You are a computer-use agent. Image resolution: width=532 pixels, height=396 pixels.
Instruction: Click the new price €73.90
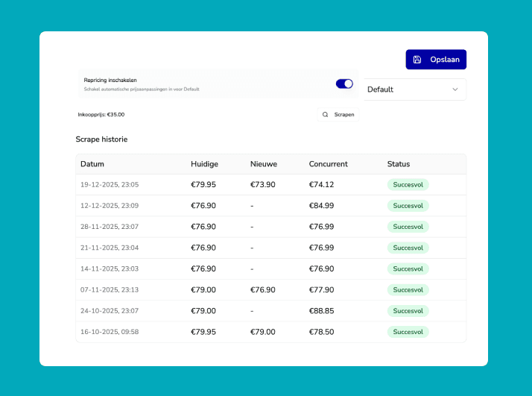click(x=262, y=185)
